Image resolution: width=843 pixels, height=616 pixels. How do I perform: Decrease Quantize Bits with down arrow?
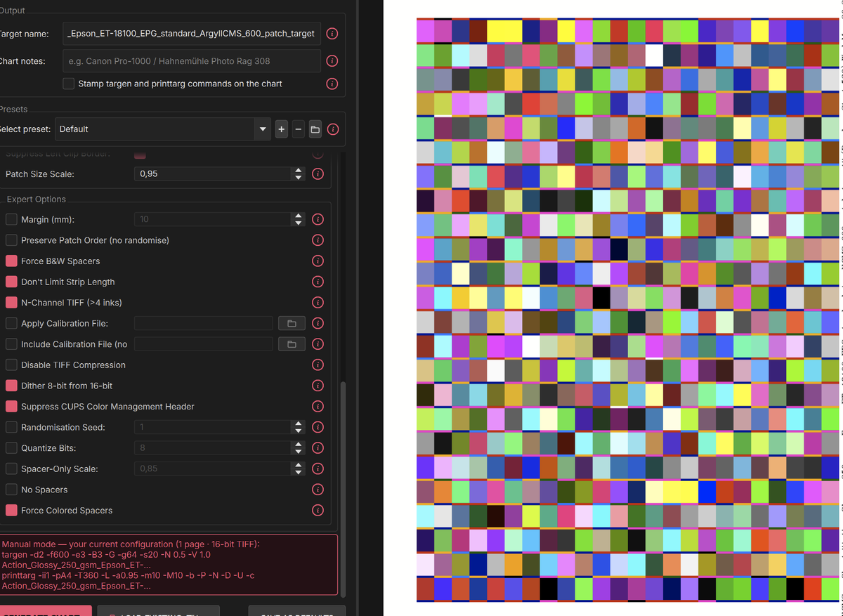coord(299,452)
